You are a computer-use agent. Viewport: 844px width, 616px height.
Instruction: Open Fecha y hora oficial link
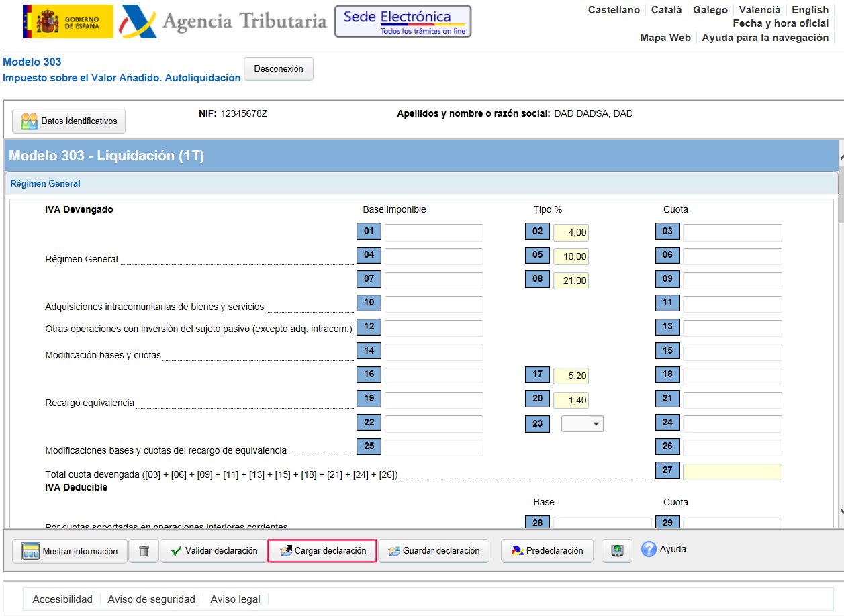[781, 23]
